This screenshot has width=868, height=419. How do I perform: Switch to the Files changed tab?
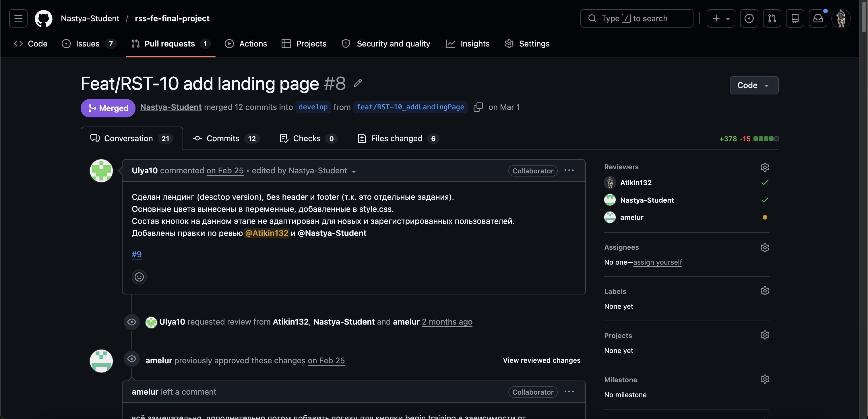coord(396,138)
